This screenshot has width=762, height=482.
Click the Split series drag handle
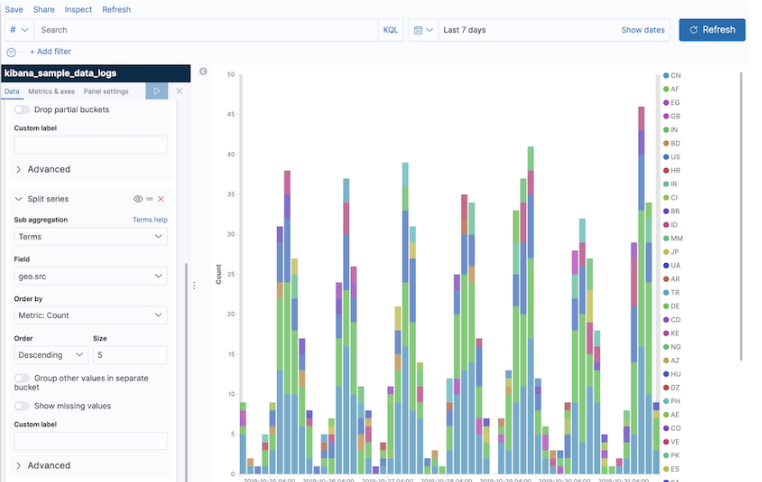[150, 199]
